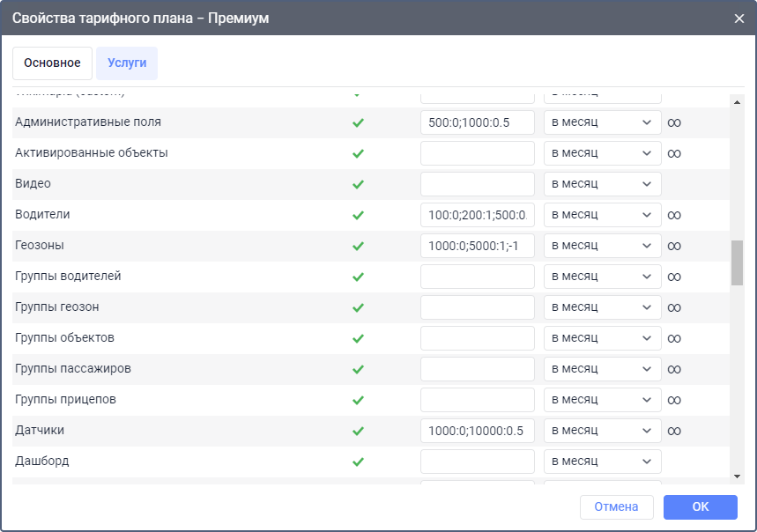757x532 pixels.
Task: Click the Датчики price input field
Action: [x=478, y=431]
